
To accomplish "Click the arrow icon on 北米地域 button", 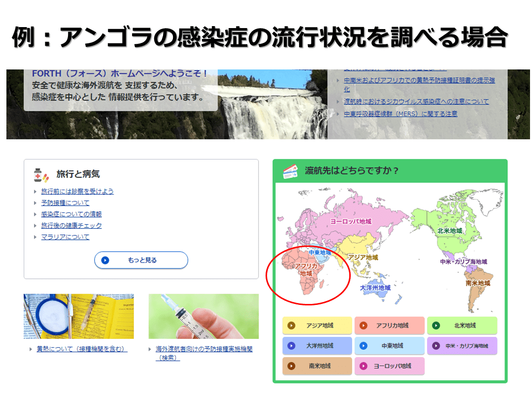I will click(x=435, y=326).
